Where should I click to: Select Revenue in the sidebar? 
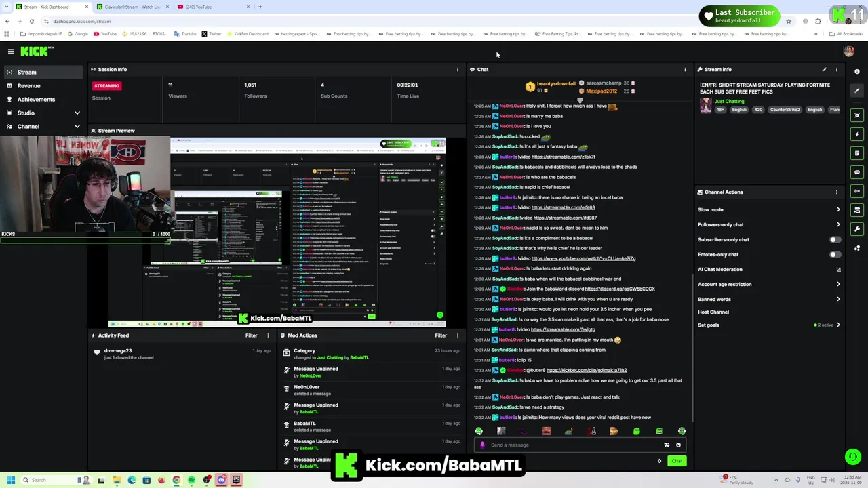click(x=43, y=85)
